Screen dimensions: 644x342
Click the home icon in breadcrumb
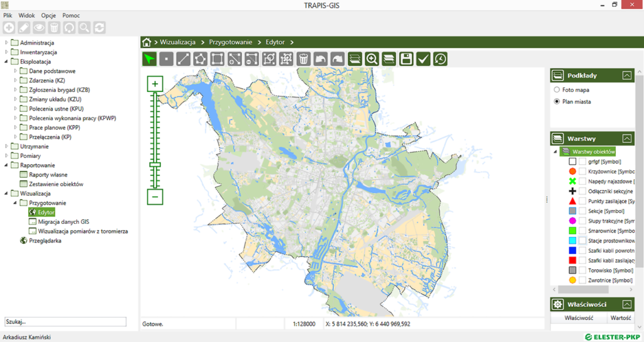[147, 42]
